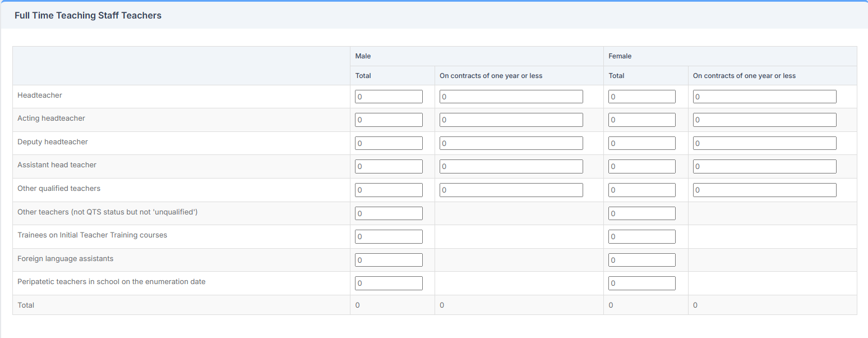
Task: Click Foreign language assistants male total field
Action: [x=389, y=260]
